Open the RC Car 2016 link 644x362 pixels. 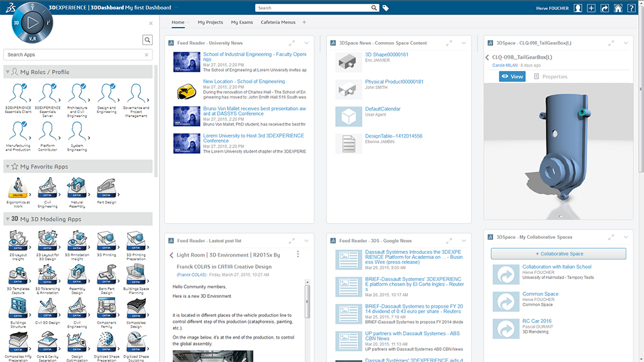click(536, 321)
